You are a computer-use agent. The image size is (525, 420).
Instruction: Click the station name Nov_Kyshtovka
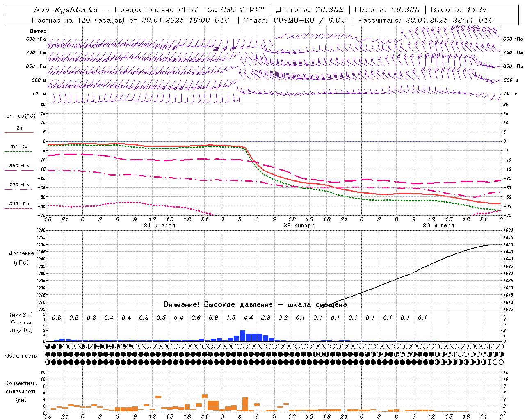[x=66, y=10]
